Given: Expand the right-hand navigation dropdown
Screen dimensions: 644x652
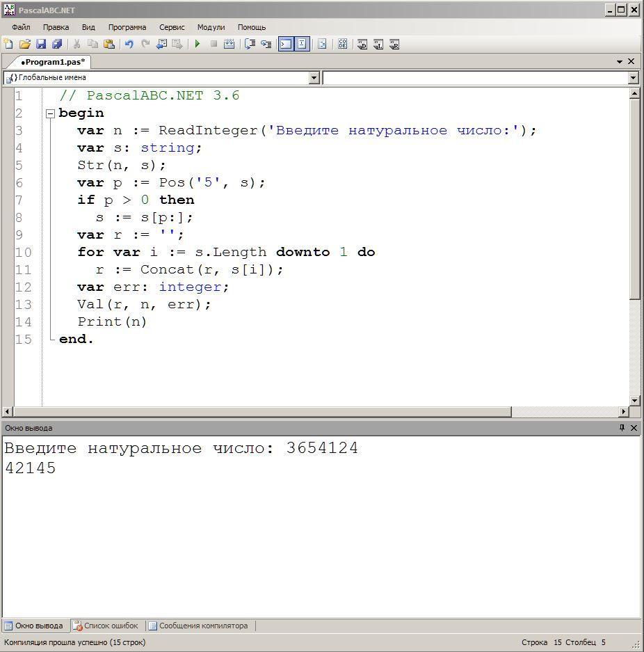Looking at the screenshot, I should [x=633, y=78].
